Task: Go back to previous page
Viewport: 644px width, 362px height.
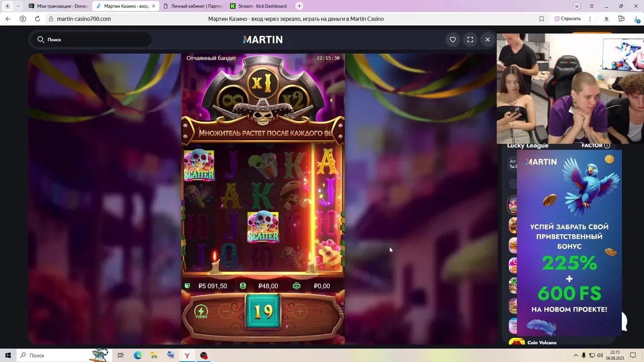Action: click(8, 19)
